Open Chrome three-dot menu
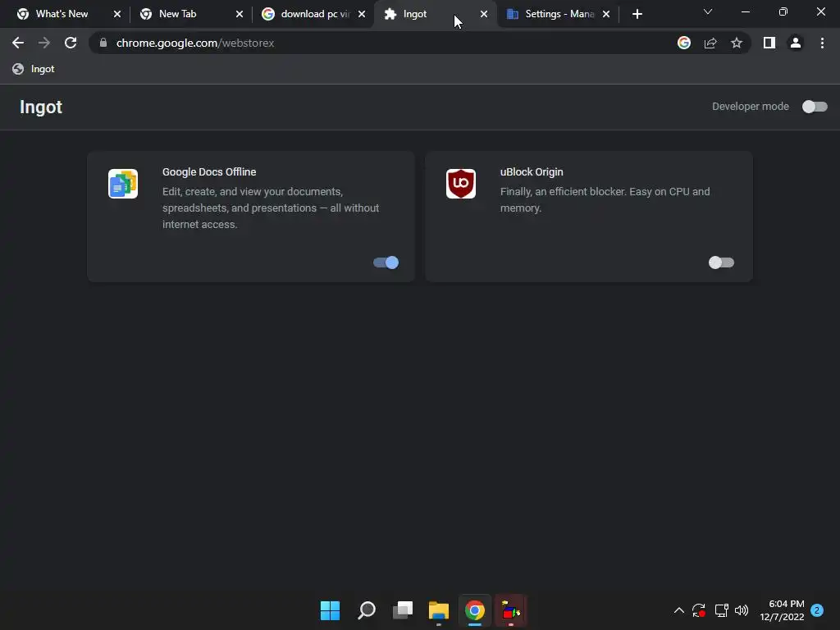 822,43
